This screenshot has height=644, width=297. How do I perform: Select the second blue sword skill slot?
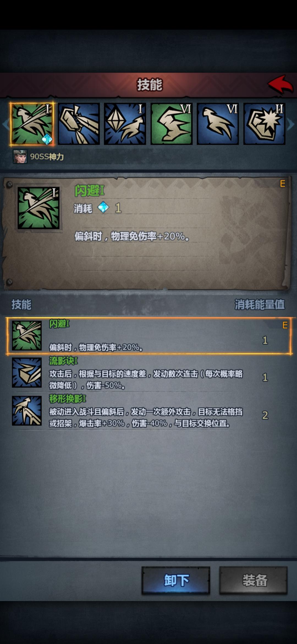[79, 124]
